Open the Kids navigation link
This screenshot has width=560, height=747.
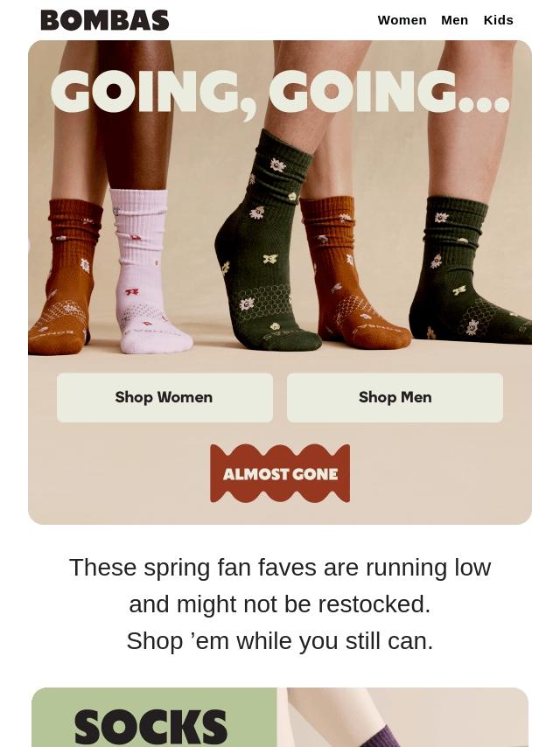[499, 20]
